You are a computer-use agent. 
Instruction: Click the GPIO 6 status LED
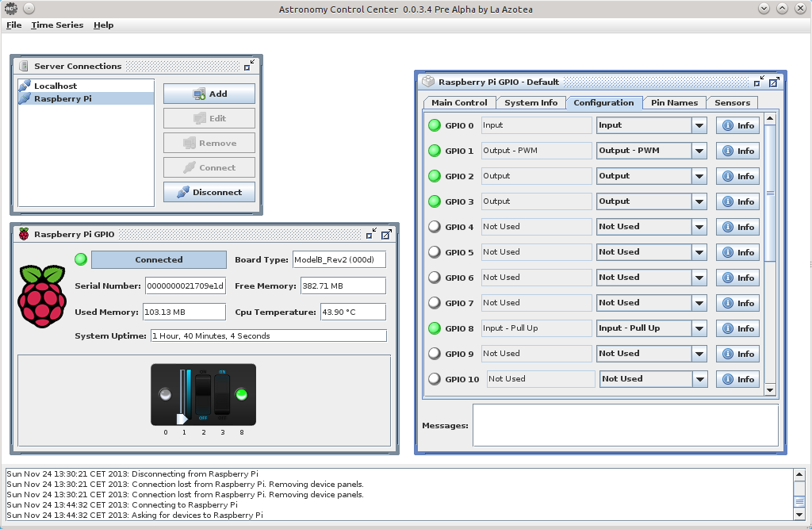435,278
